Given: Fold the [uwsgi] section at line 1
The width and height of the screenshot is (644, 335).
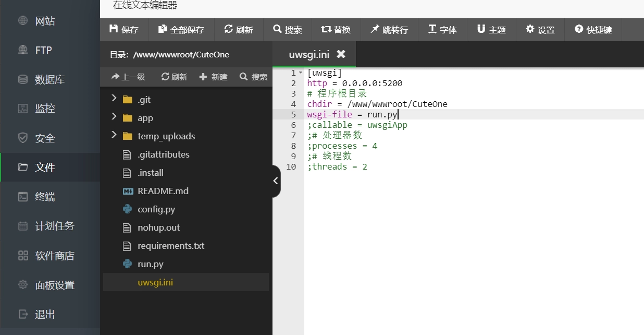Looking at the screenshot, I should [301, 73].
